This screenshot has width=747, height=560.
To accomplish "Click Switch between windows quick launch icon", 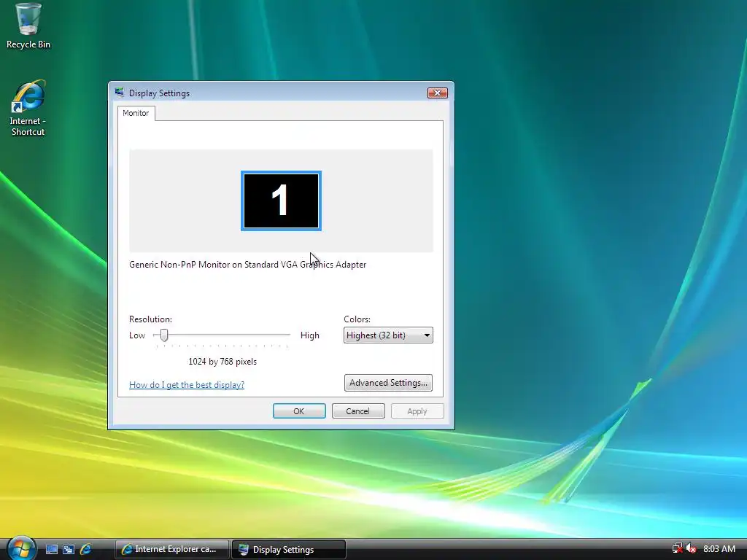I will [69, 549].
